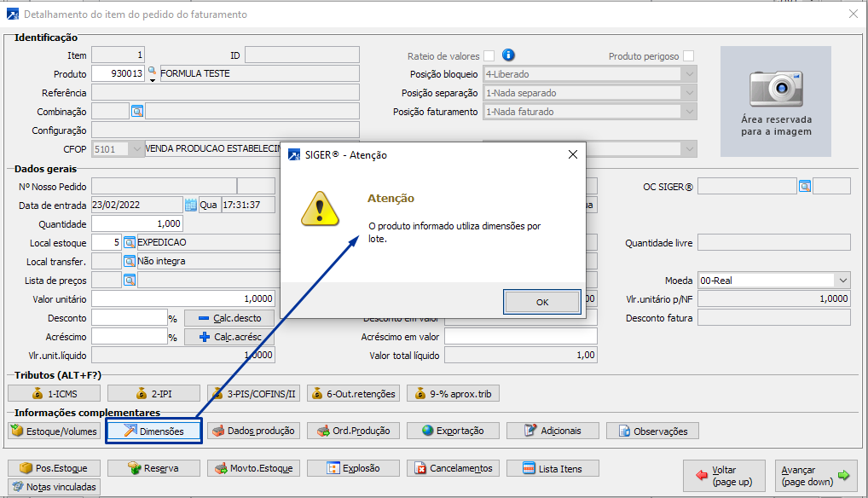Click the Data de entrada field
The image size is (868, 498).
tap(137, 205)
